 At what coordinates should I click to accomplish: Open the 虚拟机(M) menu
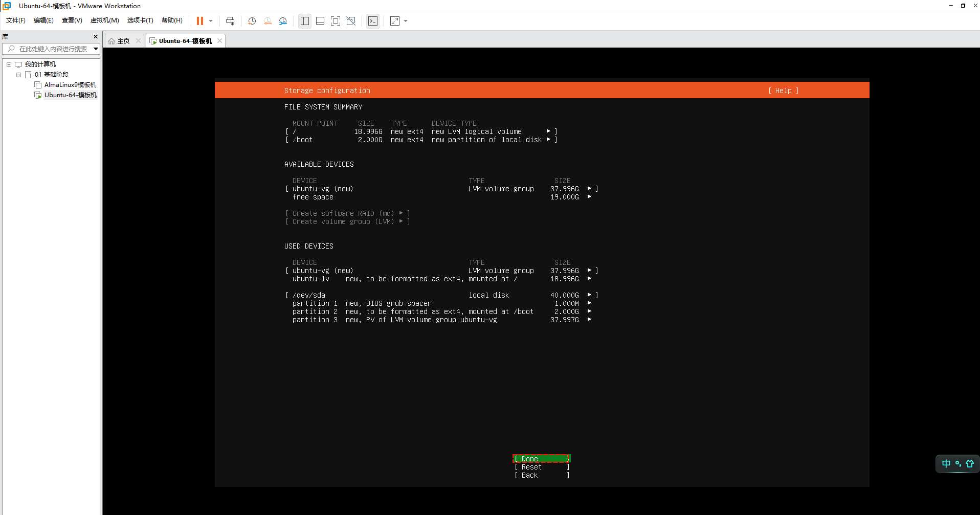pos(104,20)
